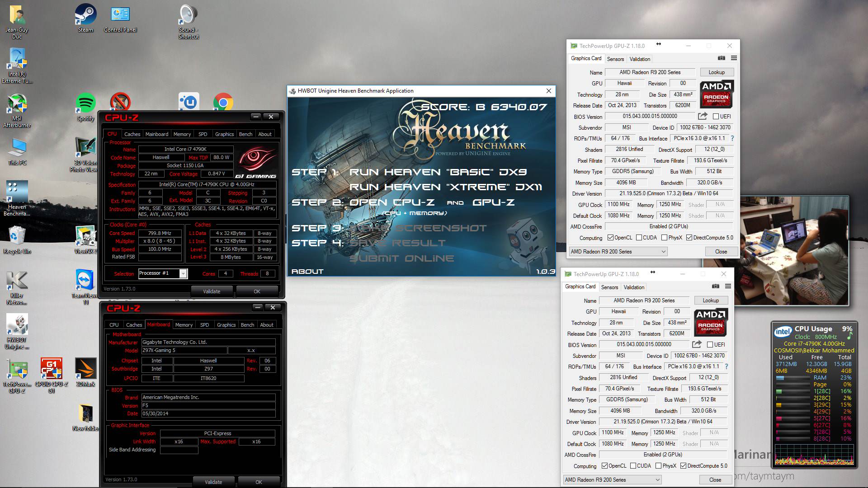Toggle CUDA checkbox in upper GPU-Z

pos(639,238)
